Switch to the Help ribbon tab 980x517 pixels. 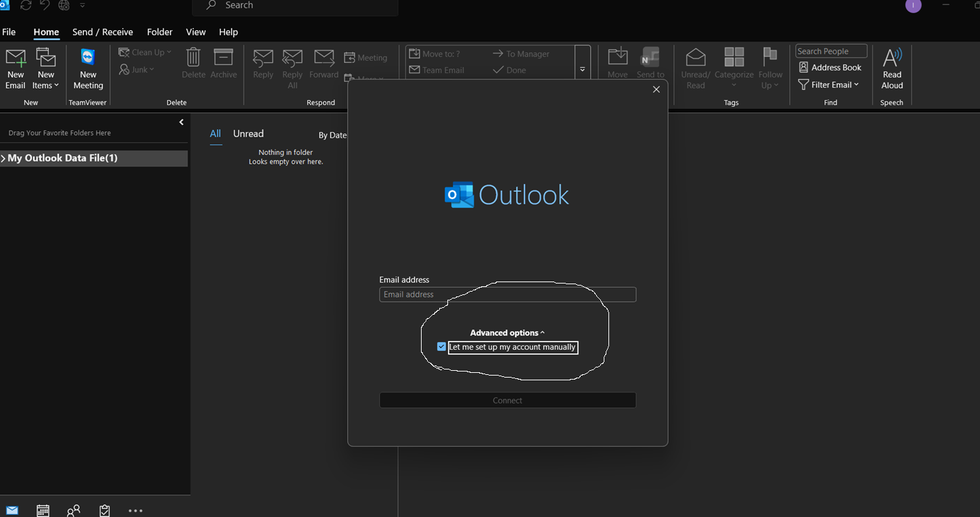[x=228, y=32]
